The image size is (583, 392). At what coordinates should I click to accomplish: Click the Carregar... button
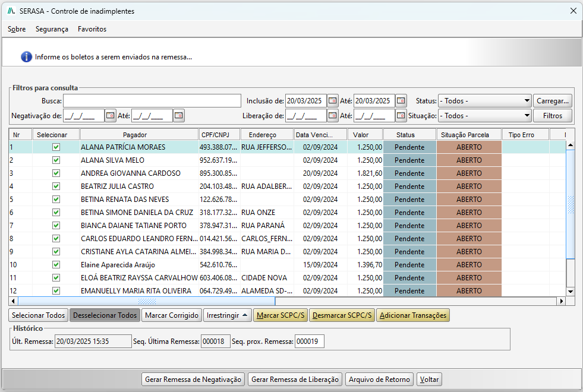click(x=553, y=101)
